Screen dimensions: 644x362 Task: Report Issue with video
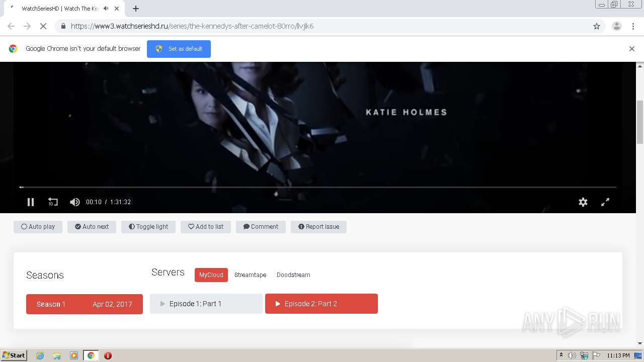(x=318, y=227)
